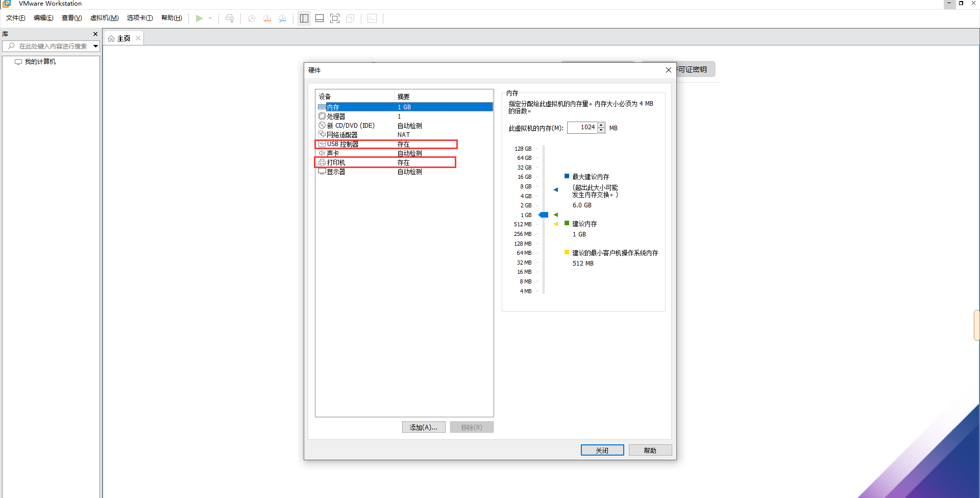The width and height of the screenshot is (980, 498).
Task: Click the VMware Workstation app icon in title bar
Action: (x=7, y=4)
